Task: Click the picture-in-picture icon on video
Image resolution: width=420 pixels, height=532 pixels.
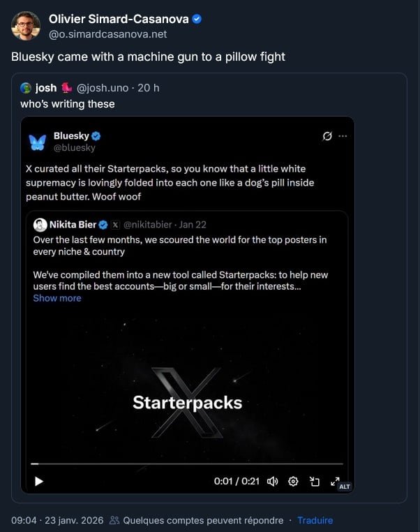Action: (x=315, y=481)
